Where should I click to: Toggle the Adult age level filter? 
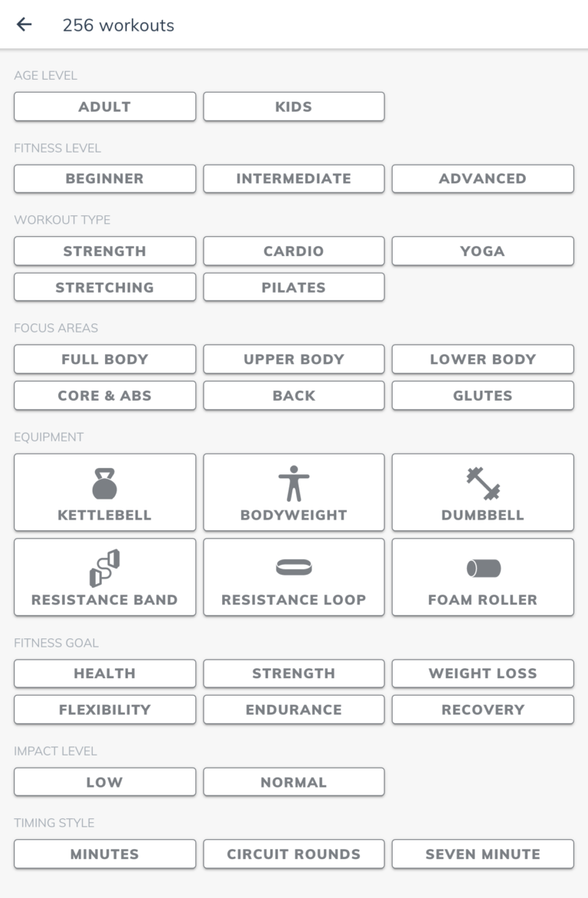coord(105,107)
